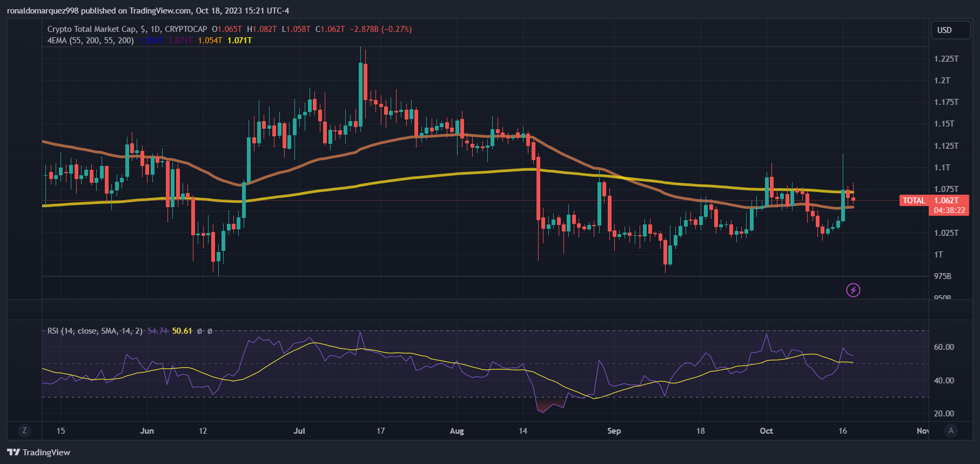Image resolution: width=980 pixels, height=464 pixels.
Task: Click the 1.025T price axis label
Action: [947, 233]
